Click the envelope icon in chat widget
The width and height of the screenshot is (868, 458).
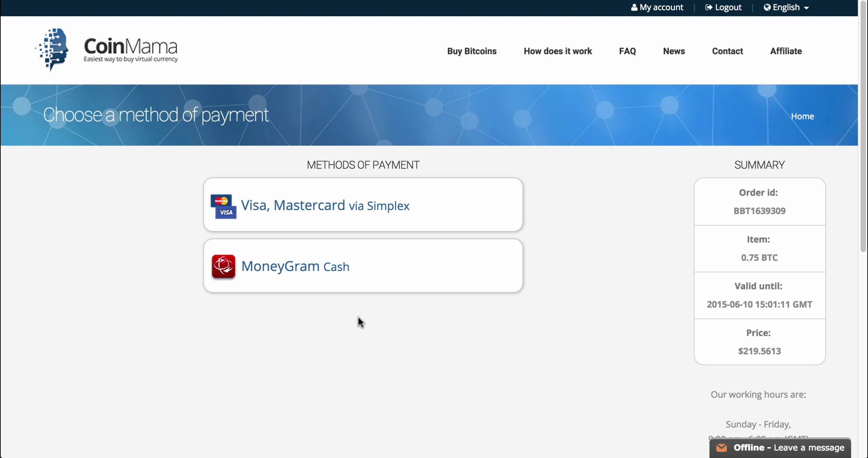(x=721, y=448)
